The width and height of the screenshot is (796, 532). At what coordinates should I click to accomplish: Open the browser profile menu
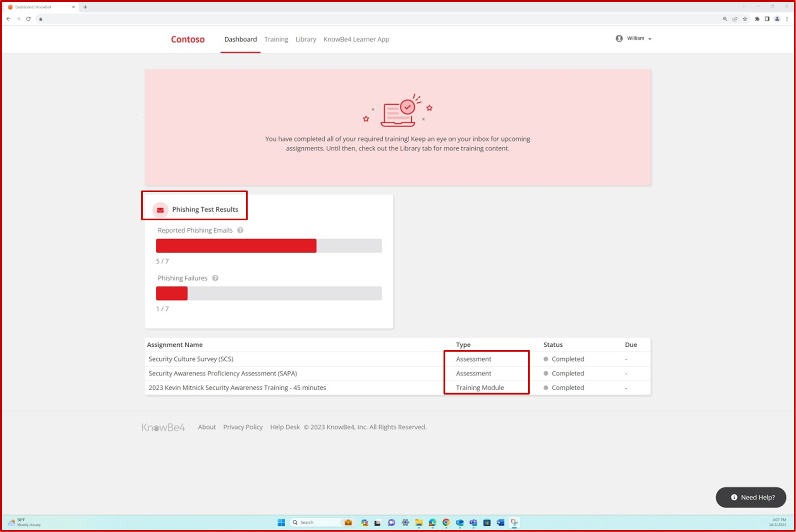[x=777, y=19]
